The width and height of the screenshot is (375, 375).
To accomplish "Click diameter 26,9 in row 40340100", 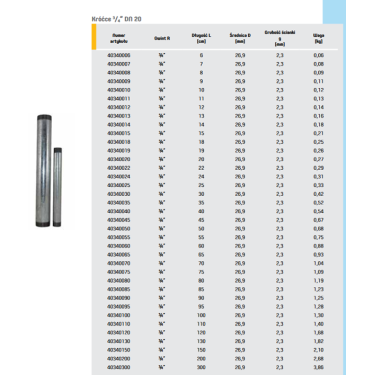I will click(240, 315).
